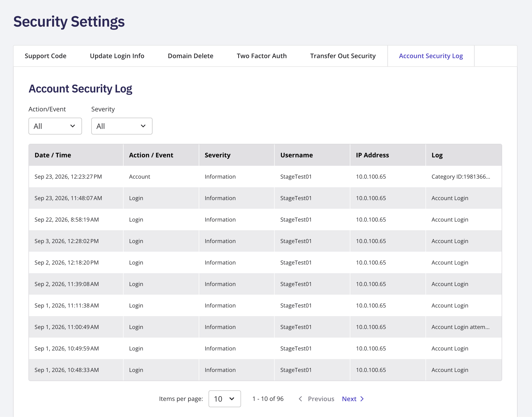
Task: Click the Severity column header
Action: 237,155
